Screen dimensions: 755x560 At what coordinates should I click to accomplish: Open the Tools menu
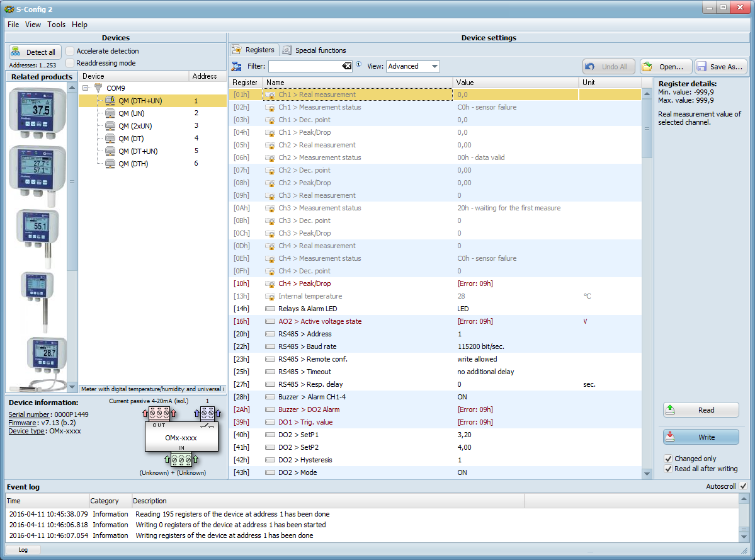tap(56, 25)
